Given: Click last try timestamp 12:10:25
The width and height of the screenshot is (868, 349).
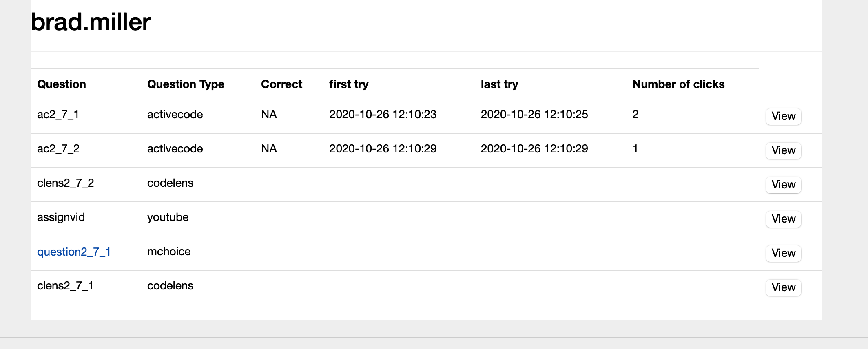Looking at the screenshot, I should pos(534,115).
